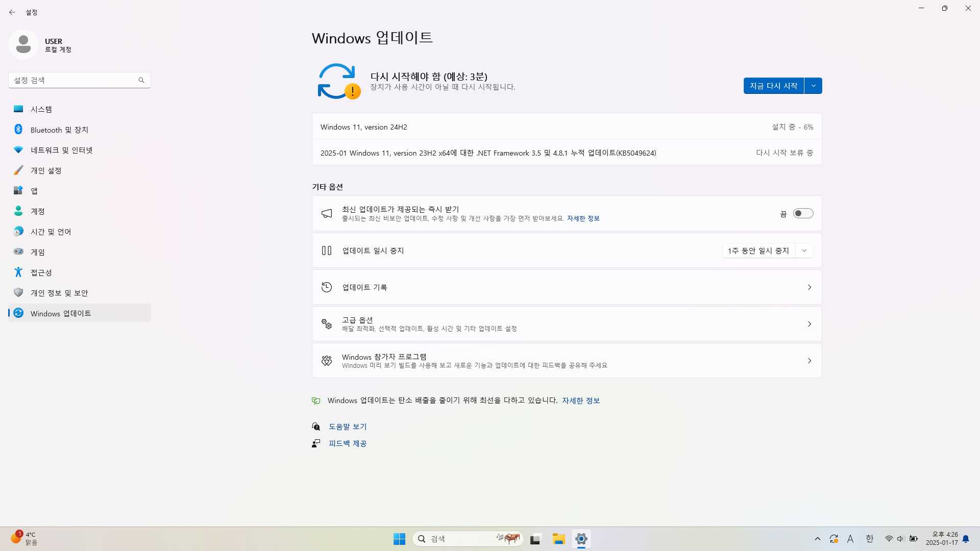Click the megaphone icon for latest updates
980x551 pixels.
[x=327, y=213]
